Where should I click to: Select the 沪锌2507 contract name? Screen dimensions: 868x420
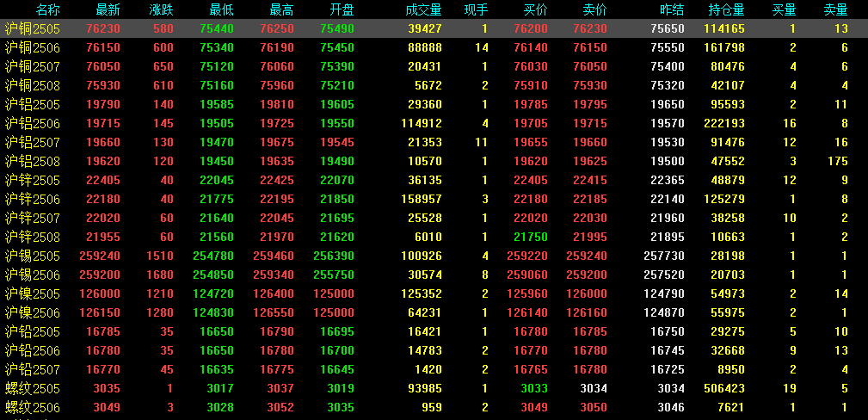(x=32, y=218)
